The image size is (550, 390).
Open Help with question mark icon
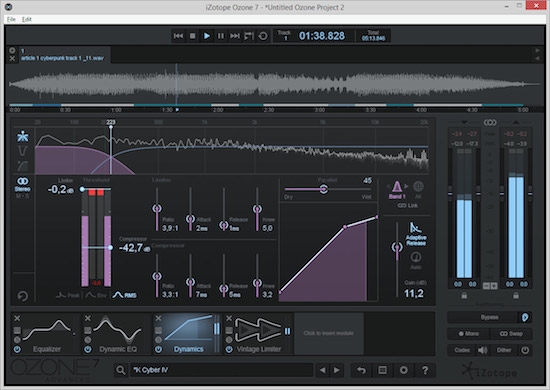tap(425, 370)
